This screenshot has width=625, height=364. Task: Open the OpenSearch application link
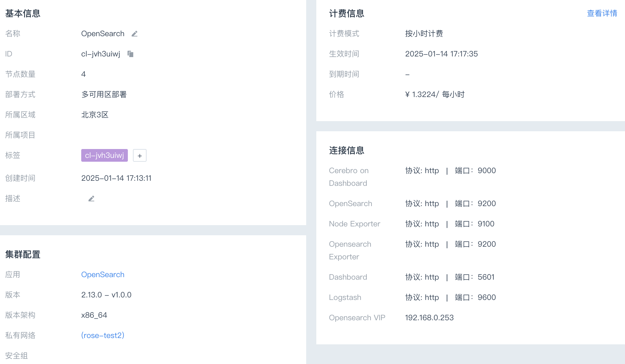pyautogui.click(x=103, y=275)
